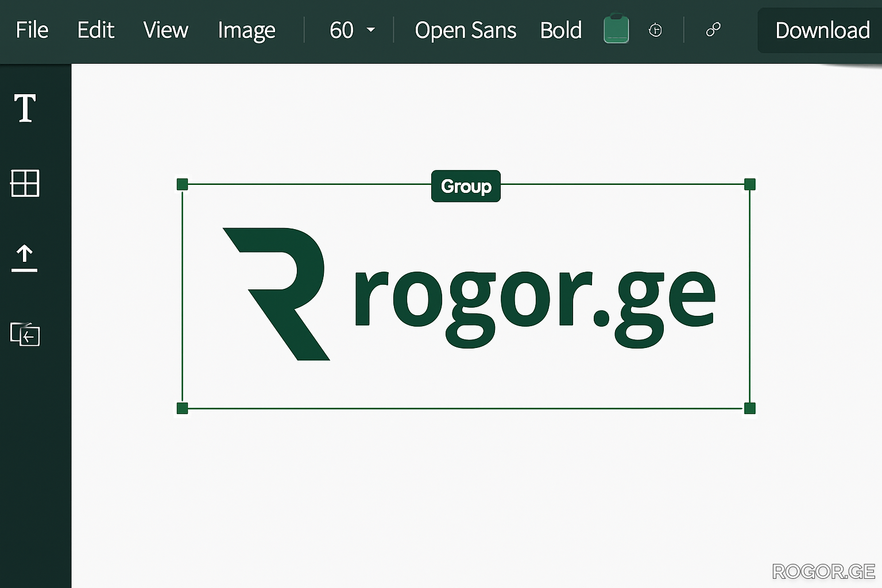Open the green text color swatch
This screenshot has height=588, width=882.
pyautogui.click(x=616, y=29)
